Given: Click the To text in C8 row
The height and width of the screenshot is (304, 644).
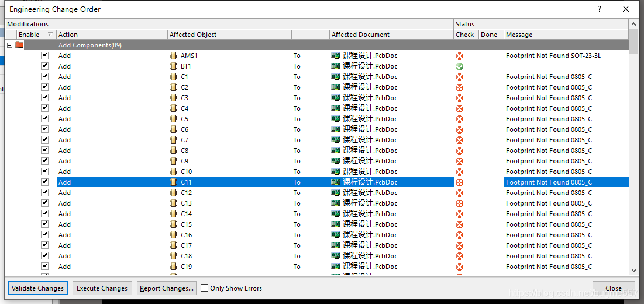Looking at the screenshot, I should pos(297,151).
